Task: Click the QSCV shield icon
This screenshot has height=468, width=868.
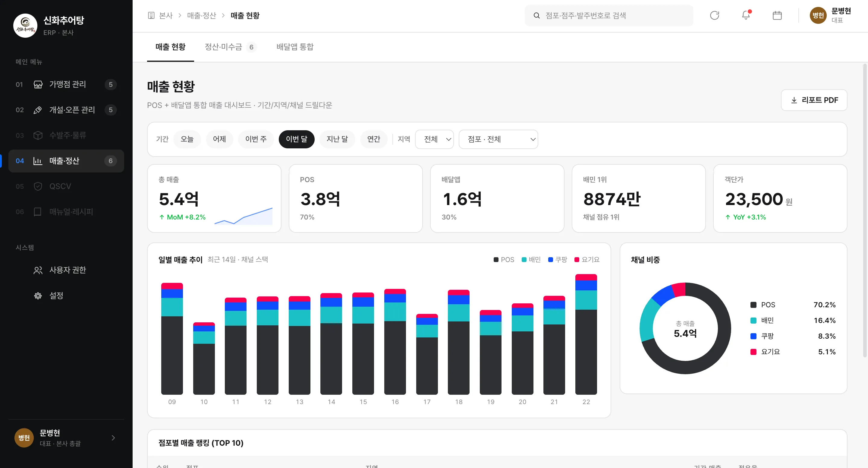Action: 38,186
